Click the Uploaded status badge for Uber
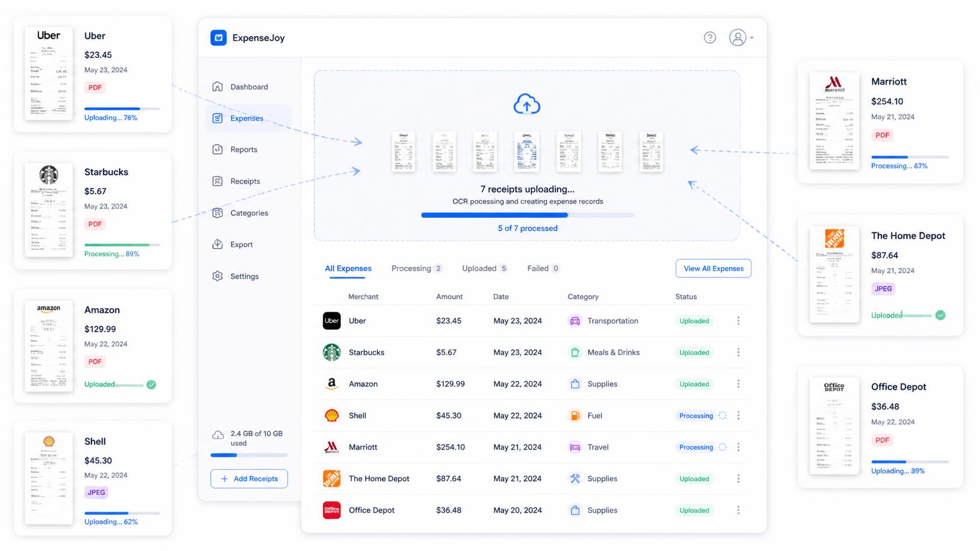Image resolution: width=980 pixels, height=551 pixels. (694, 321)
